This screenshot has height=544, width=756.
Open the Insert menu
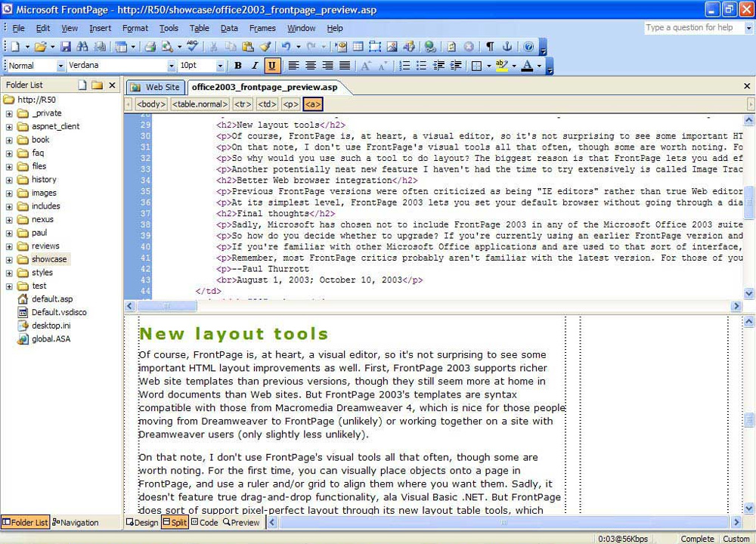(x=100, y=29)
